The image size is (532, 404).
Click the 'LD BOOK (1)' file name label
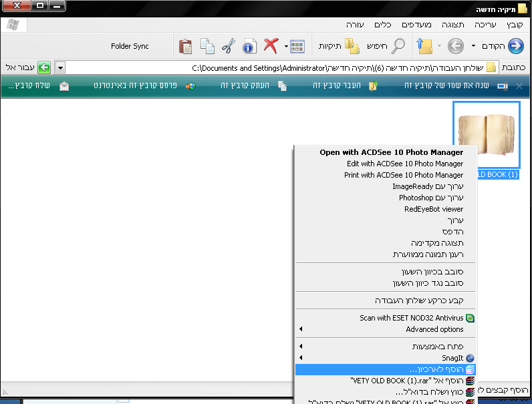point(498,174)
